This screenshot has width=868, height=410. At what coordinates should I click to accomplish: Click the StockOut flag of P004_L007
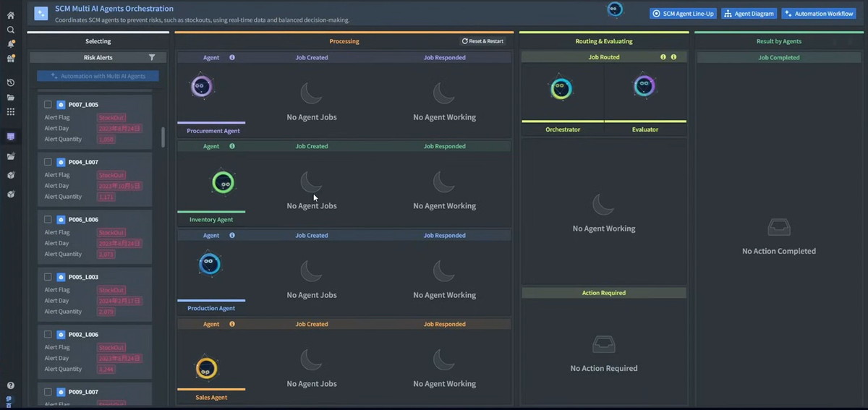point(111,175)
